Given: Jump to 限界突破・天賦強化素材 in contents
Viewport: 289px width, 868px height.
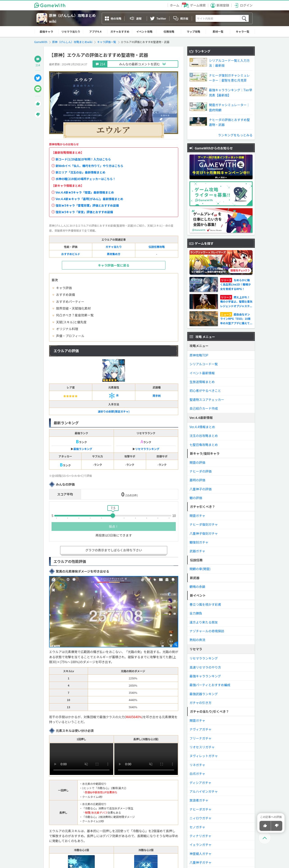Looking at the screenshot, I should [x=73, y=308].
